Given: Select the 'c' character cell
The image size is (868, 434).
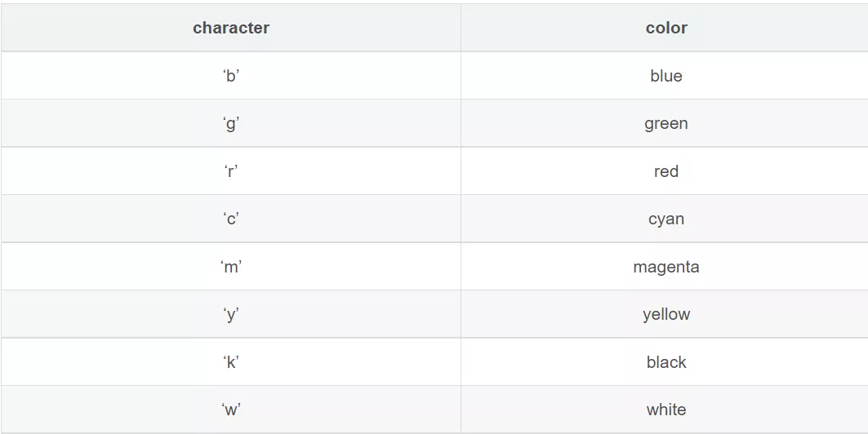Looking at the screenshot, I should coord(231,219).
